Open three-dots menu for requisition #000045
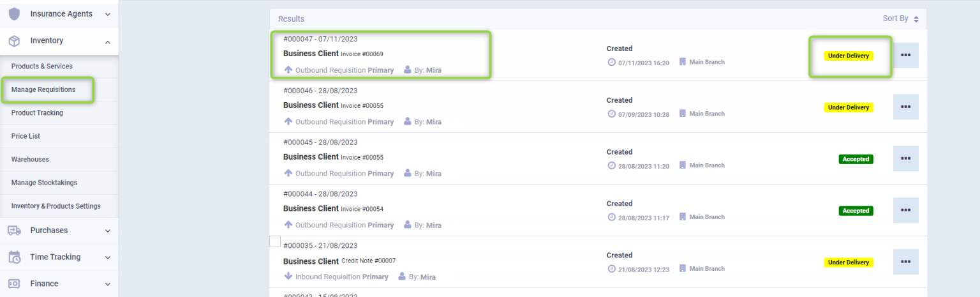This screenshot has height=297, width=980. pos(905,158)
